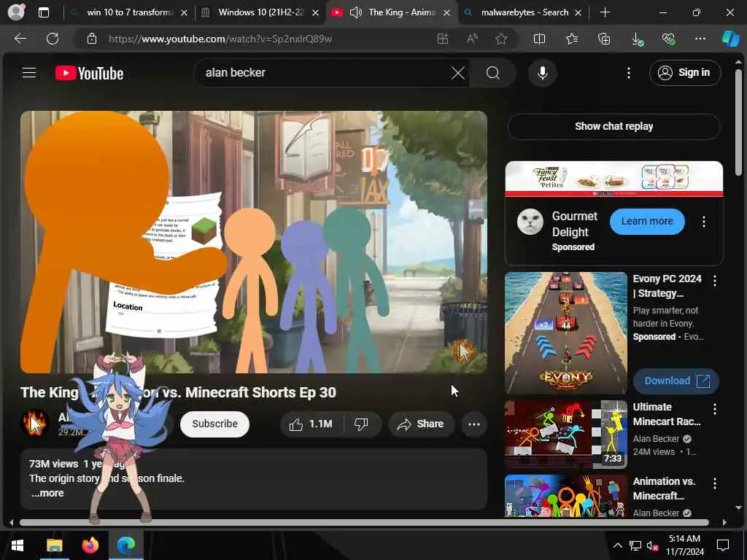Image resolution: width=747 pixels, height=560 pixels.
Task: Open the Gourmet Delight ad options menu
Action: (704, 222)
